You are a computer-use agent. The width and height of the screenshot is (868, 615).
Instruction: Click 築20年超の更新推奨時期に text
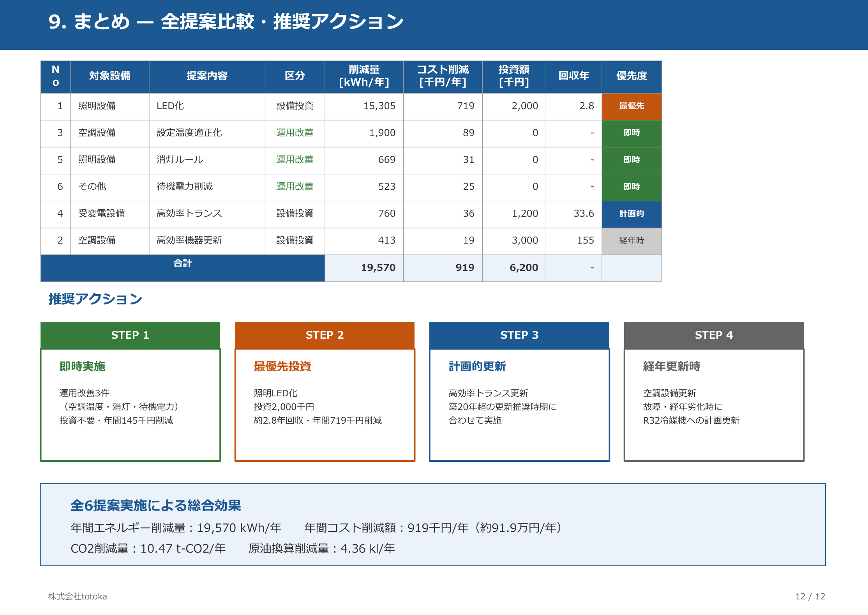pyautogui.click(x=503, y=407)
